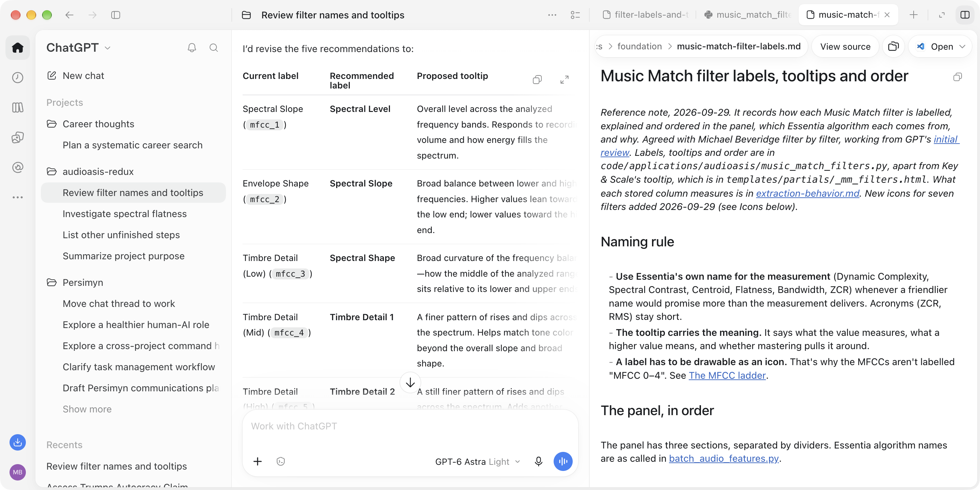Switch to the filter-labels-and-t tab

pos(646,15)
